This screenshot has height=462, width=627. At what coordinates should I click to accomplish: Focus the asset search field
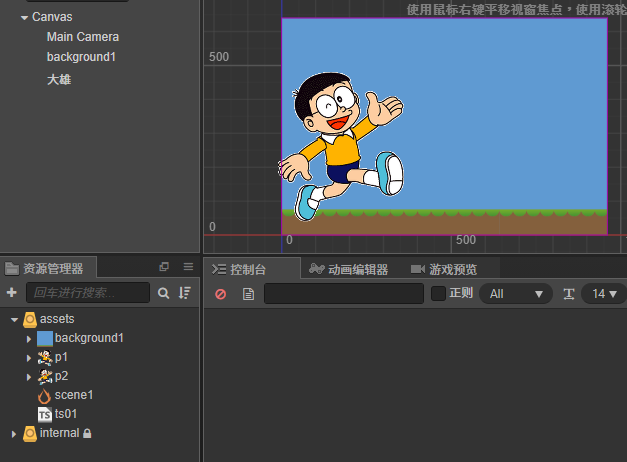point(88,292)
